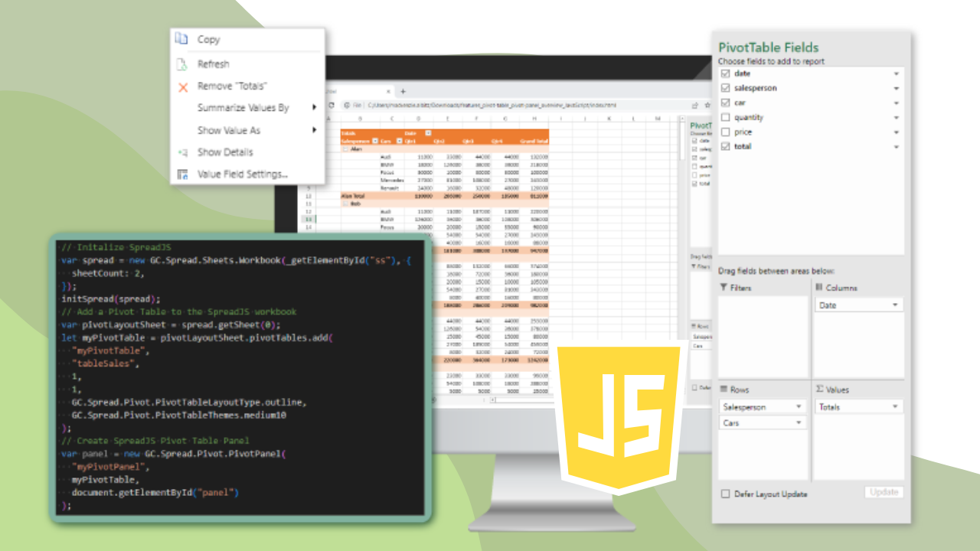Click the Columns area icon

[x=818, y=287]
